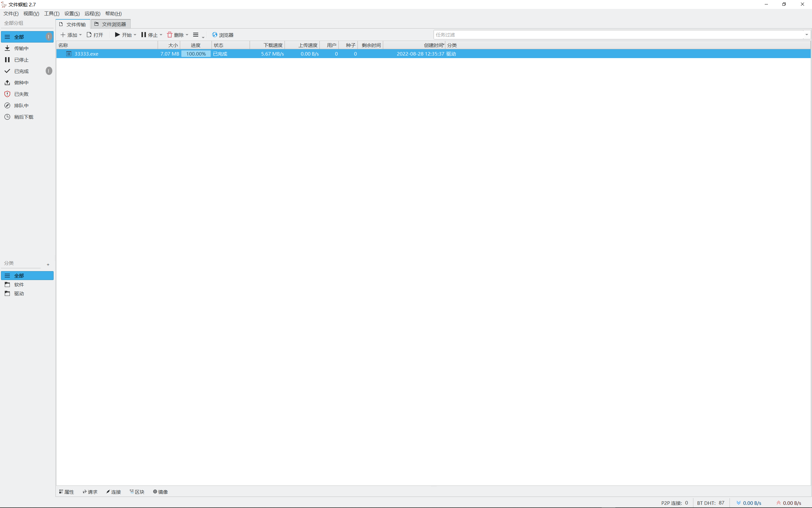Open the 镜像 bottom panel tab

[160, 492]
